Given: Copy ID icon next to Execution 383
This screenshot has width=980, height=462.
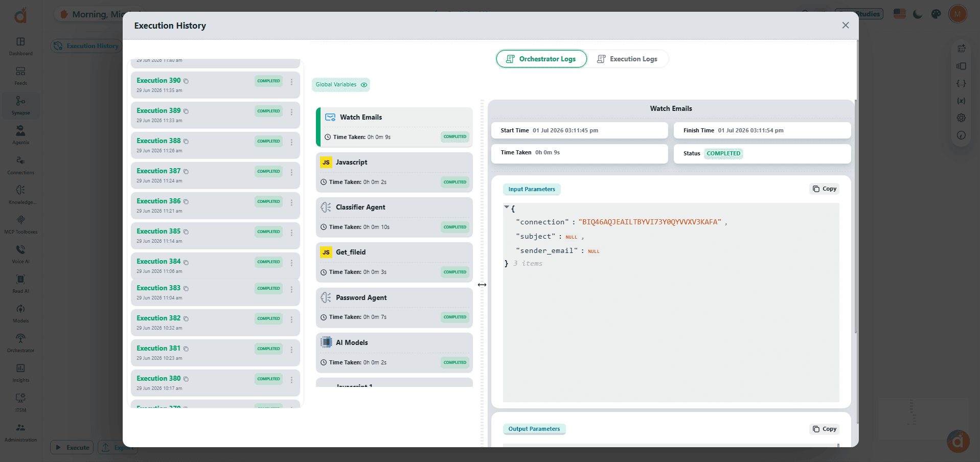Looking at the screenshot, I should pyautogui.click(x=186, y=289).
